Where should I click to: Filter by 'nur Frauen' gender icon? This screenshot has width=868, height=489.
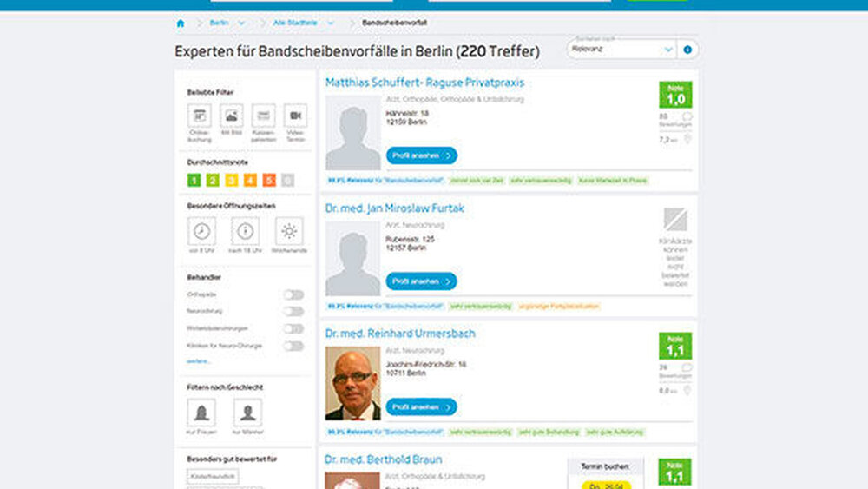point(202,412)
